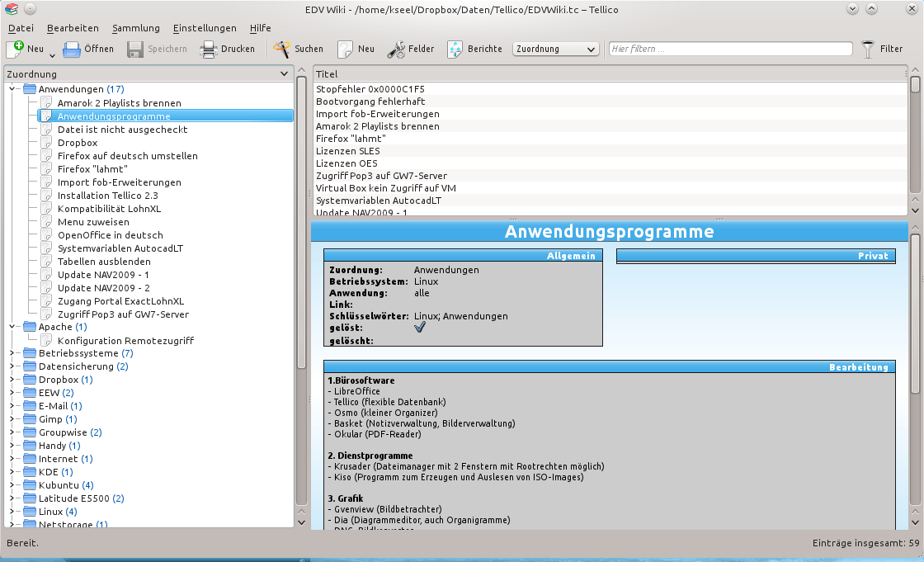Open the Bearbeiten menu

(x=73, y=28)
